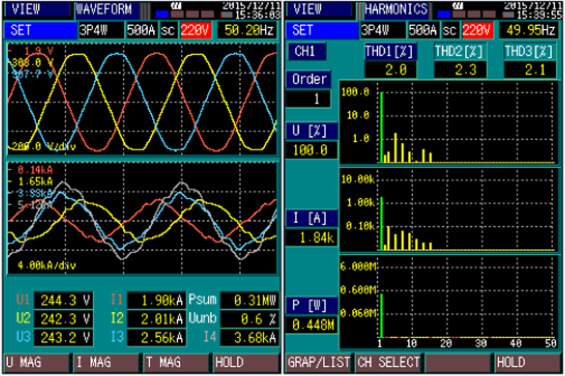Click timestamp 15:36:03 on waveform screen
This screenshot has width=565, height=376.
click(257, 15)
